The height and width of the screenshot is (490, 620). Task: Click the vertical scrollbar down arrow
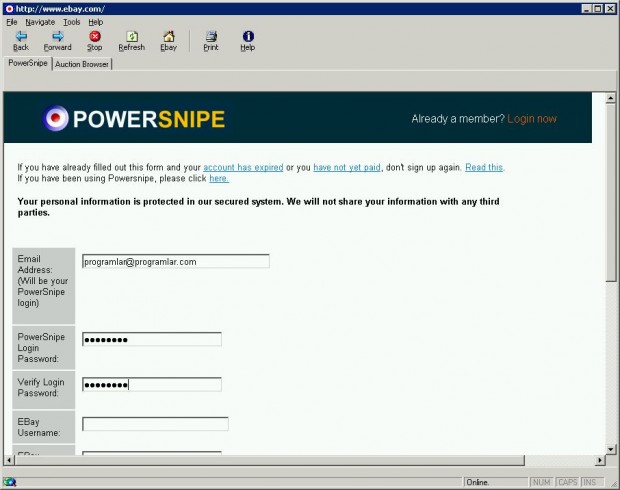(611, 449)
